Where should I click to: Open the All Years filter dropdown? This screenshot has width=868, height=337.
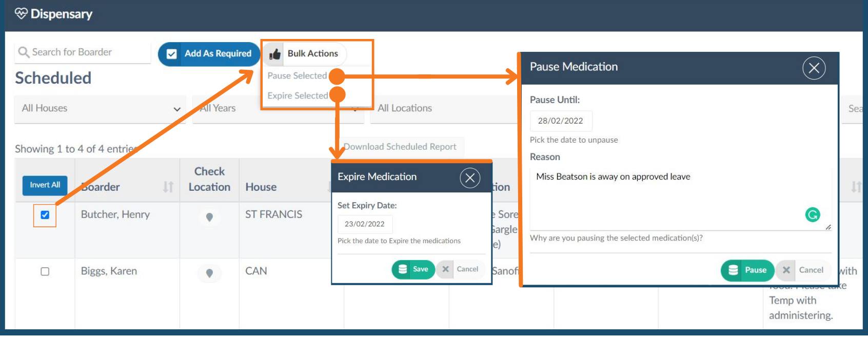[x=278, y=109]
